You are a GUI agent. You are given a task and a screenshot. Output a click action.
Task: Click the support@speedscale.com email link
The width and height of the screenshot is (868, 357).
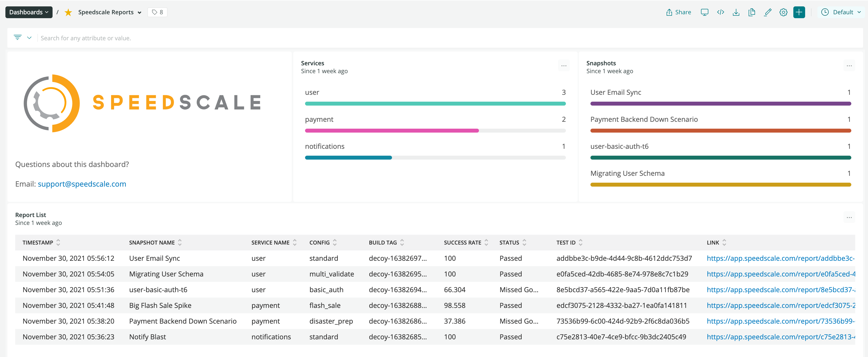[82, 184]
